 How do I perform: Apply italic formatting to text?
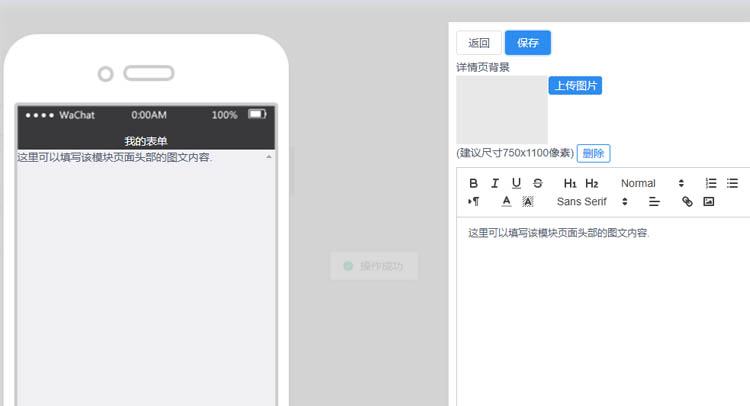click(495, 183)
